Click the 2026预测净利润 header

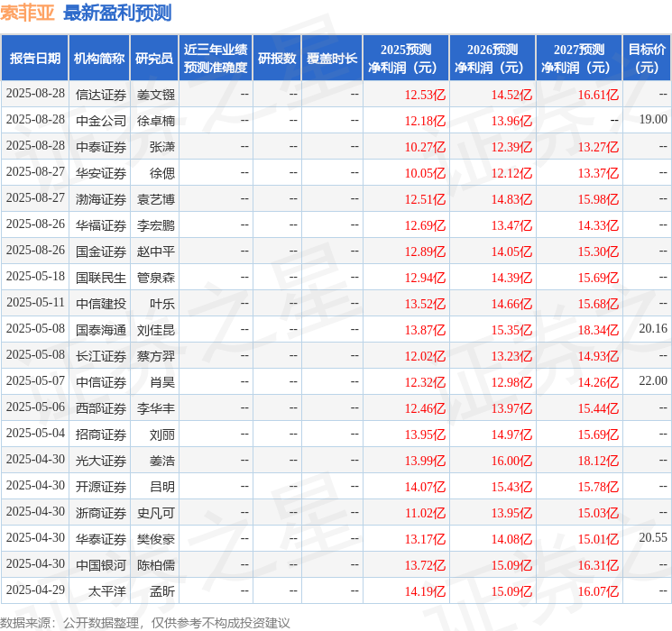pyautogui.click(x=492, y=59)
